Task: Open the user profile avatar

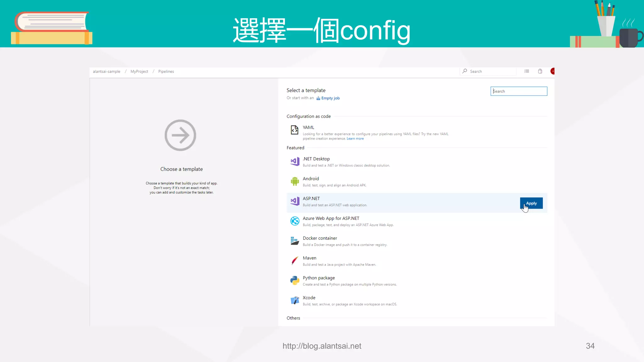Action: click(x=552, y=71)
